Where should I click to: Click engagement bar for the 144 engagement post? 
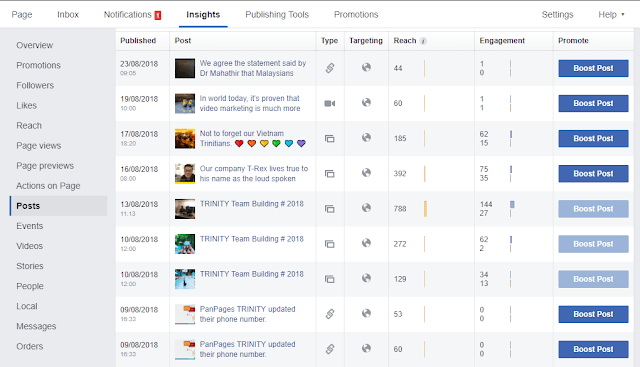tap(512, 204)
